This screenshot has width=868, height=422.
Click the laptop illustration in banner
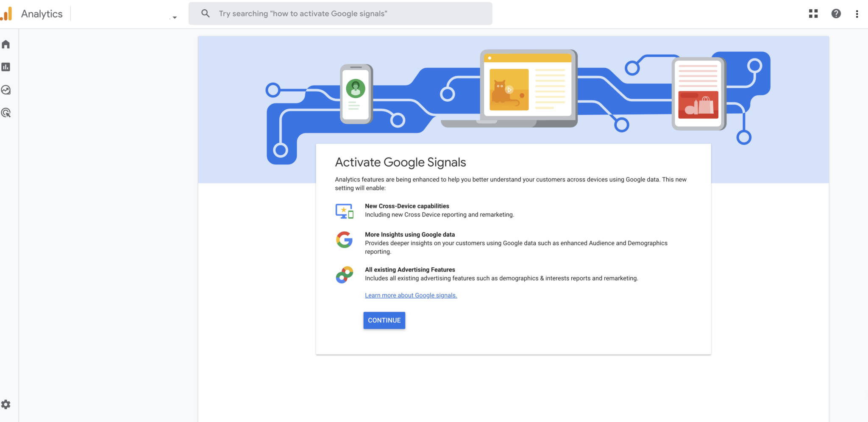tap(528, 88)
